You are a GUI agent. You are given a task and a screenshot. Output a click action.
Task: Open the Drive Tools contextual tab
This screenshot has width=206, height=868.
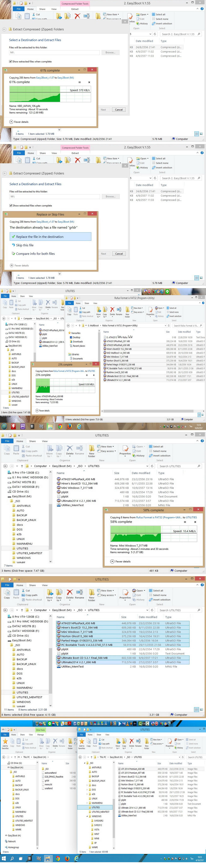point(41,730)
